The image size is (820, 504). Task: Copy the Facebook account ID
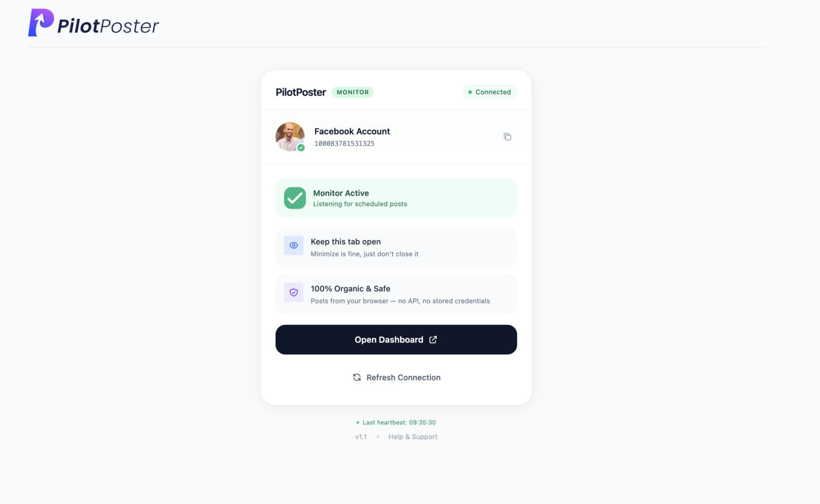507,137
